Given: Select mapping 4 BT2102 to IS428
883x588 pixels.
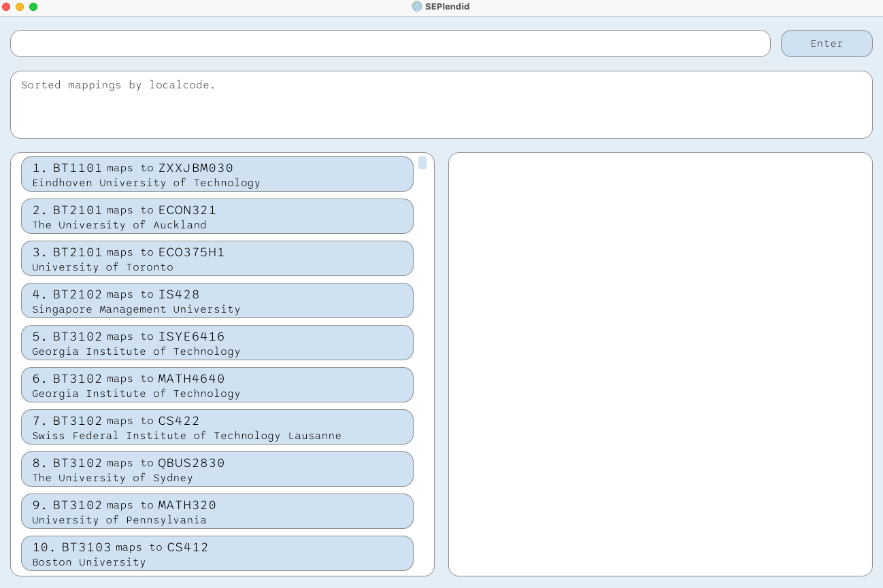Looking at the screenshot, I should click(x=217, y=300).
